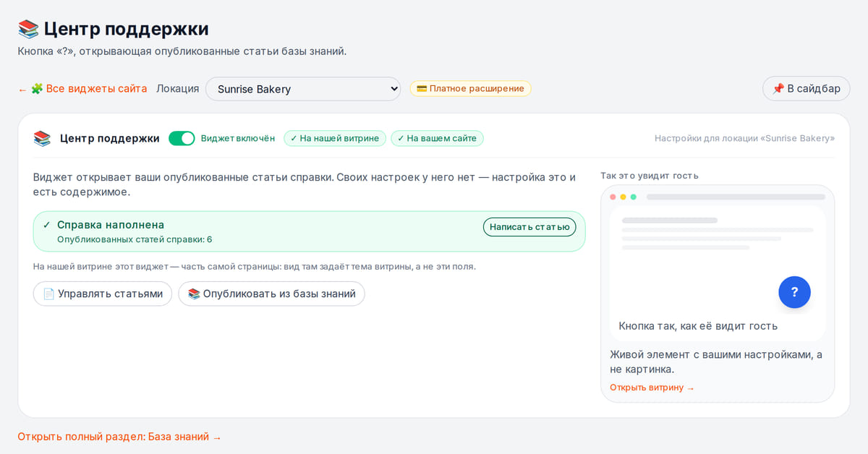This screenshot has height=454, width=868.
Task: Click the На вашем сайте status chip
Action: point(437,138)
